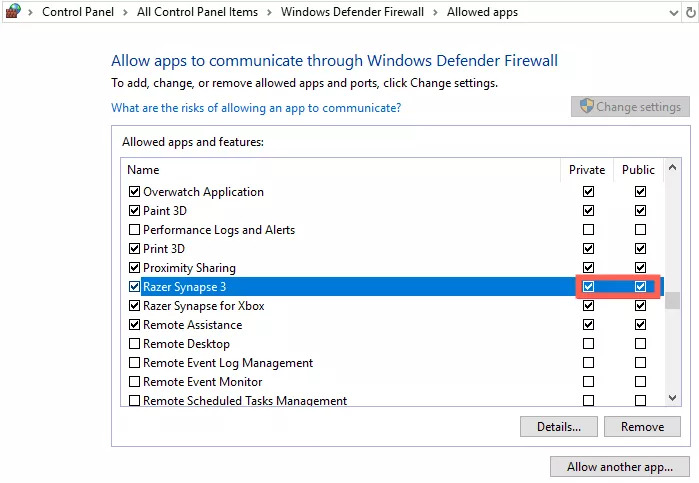Toggle Proximity Sharing Private checkbox
The height and width of the screenshot is (483, 699).
click(588, 268)
